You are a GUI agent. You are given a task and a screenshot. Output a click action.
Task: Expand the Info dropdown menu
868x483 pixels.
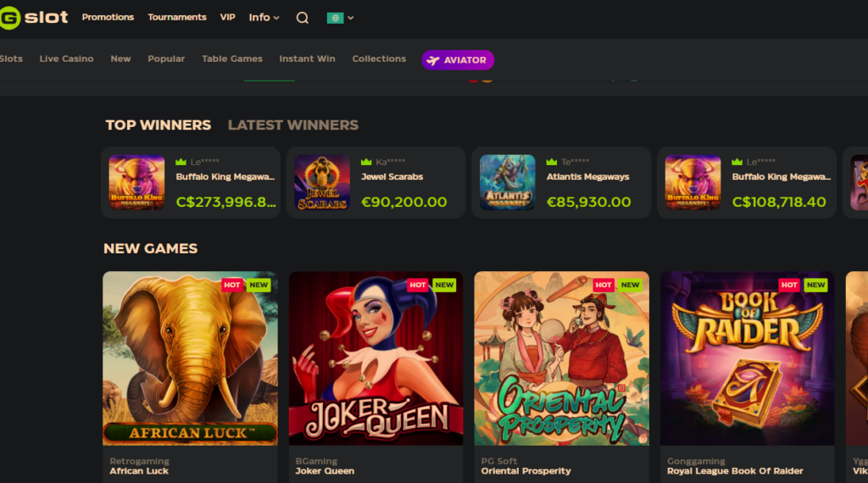click(x=264, y=17)
